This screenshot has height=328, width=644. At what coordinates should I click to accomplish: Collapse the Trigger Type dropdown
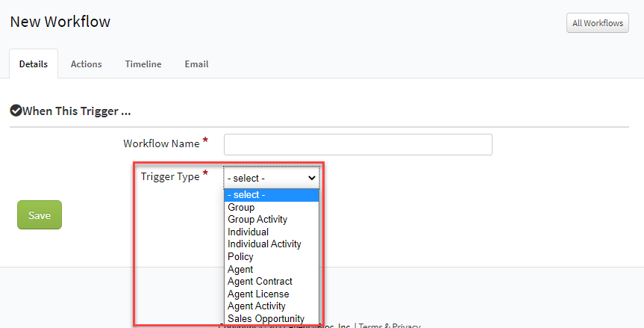[x=272, y=178]
